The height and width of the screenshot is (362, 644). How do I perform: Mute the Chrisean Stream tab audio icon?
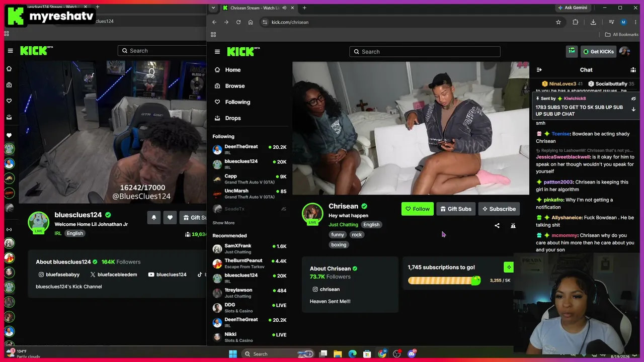tap(285, 8)
